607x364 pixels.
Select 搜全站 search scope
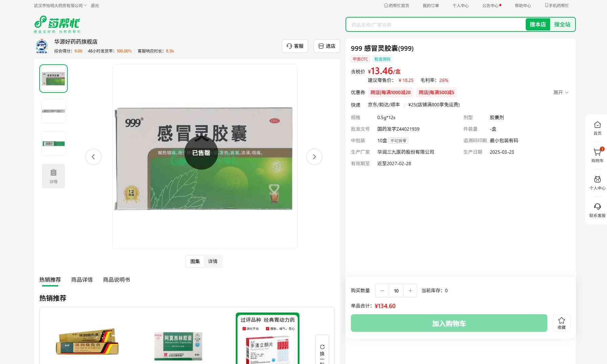point(562,24)
